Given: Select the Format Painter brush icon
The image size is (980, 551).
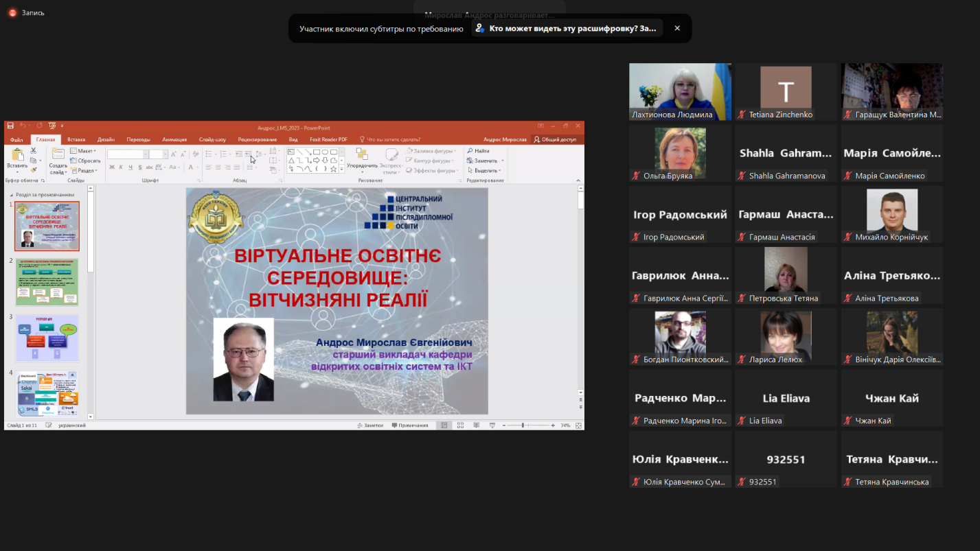Looking at the screenshot, I should [33, 169].
